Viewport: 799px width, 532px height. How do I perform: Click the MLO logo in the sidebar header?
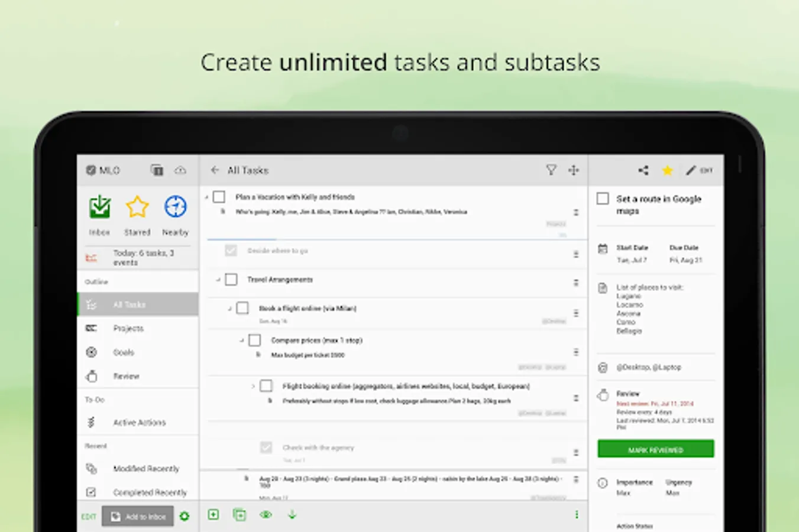103,170
